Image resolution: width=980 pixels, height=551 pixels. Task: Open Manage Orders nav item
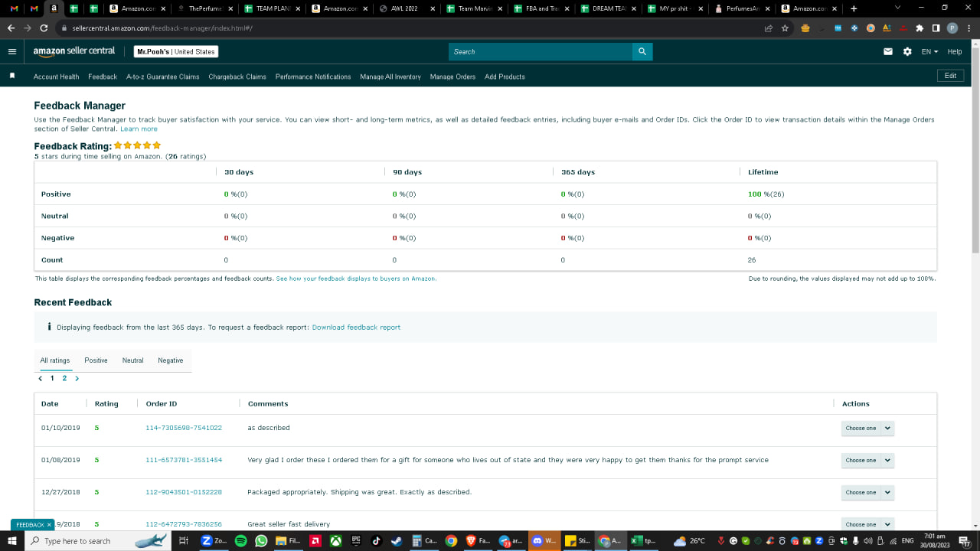click(452, 77)
